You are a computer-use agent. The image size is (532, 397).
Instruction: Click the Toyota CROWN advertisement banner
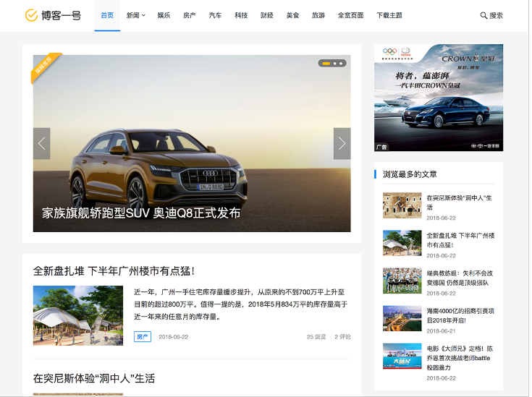439,98
